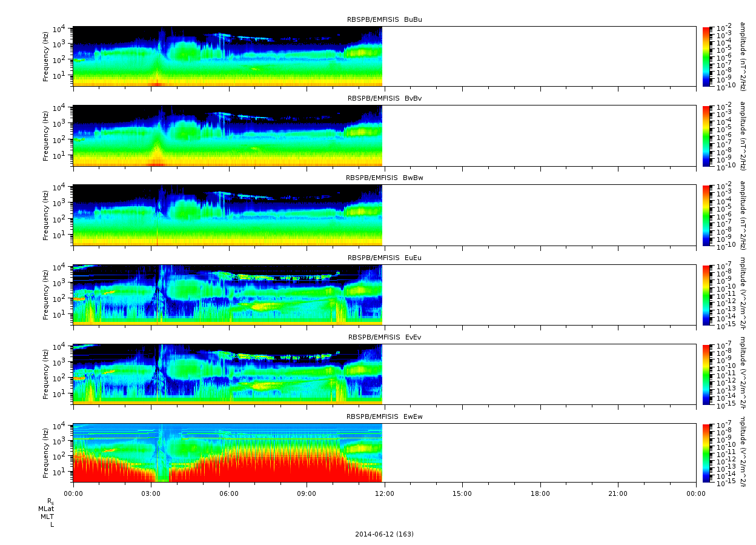Select the title 'RBSPB/EMFISIS EuEu'
Screen dimensions: 756x545
click(x=384, y=258)
